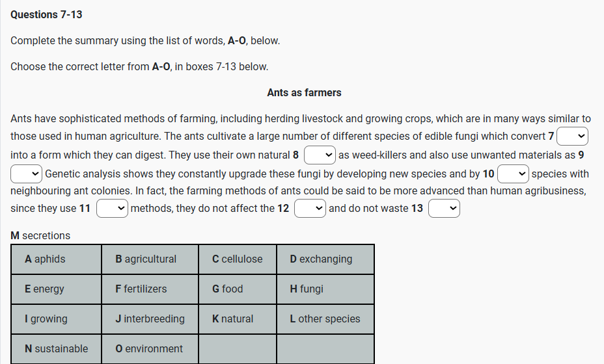604x364 pixels.
Task: Open the dropdown for question 7
Action: point(573,136)
